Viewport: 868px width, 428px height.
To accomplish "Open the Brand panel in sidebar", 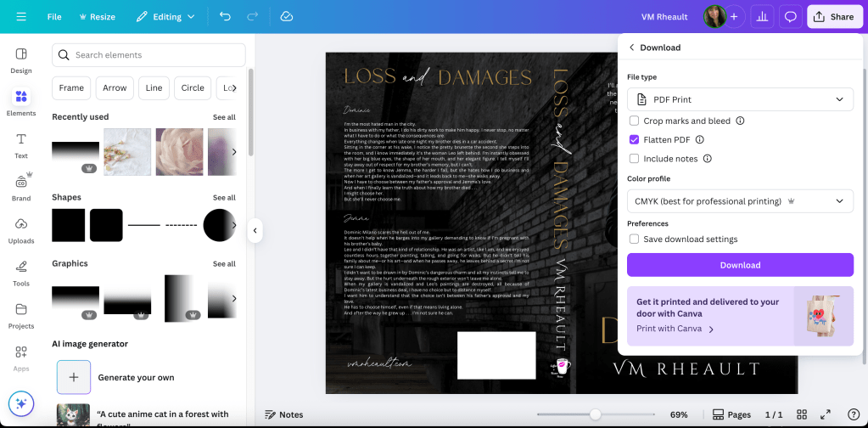I will (x=21, y=186).
